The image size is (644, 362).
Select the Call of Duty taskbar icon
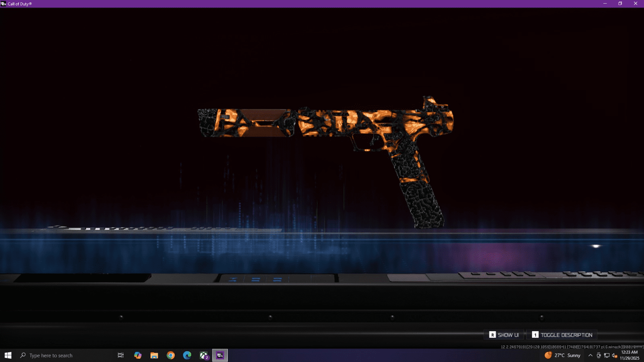click(220, 355)
